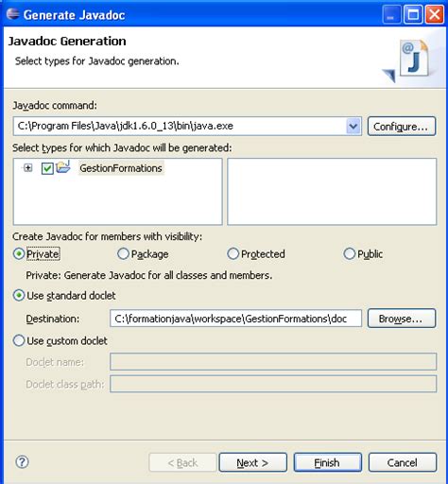Open Configure for Javadoc command
Image resolution: width=448 pixels, height=484 pixels.
tap(402, 127)
